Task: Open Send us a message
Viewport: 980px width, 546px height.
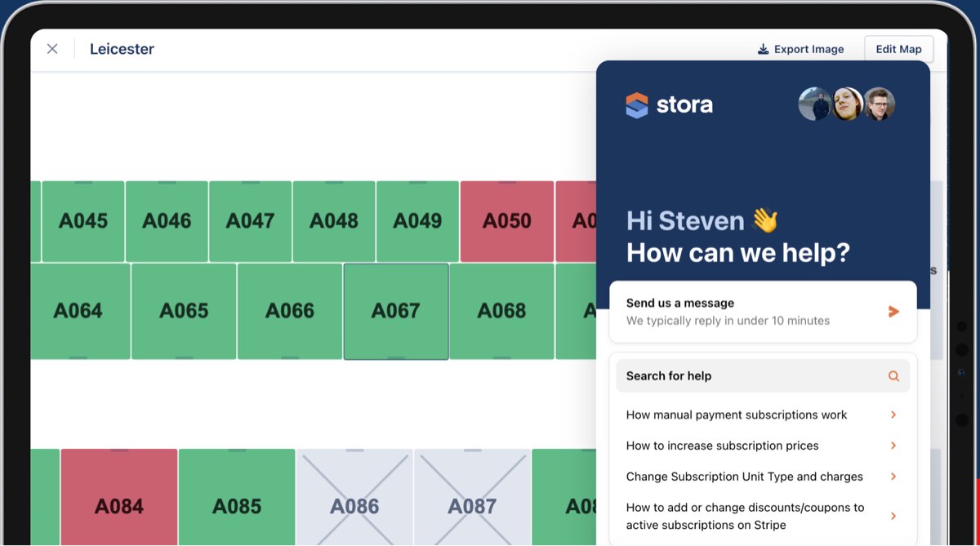Action: 763,312
